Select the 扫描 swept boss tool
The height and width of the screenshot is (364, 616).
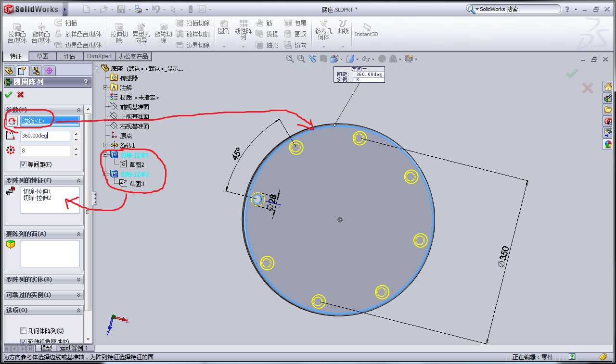point(66,23)
